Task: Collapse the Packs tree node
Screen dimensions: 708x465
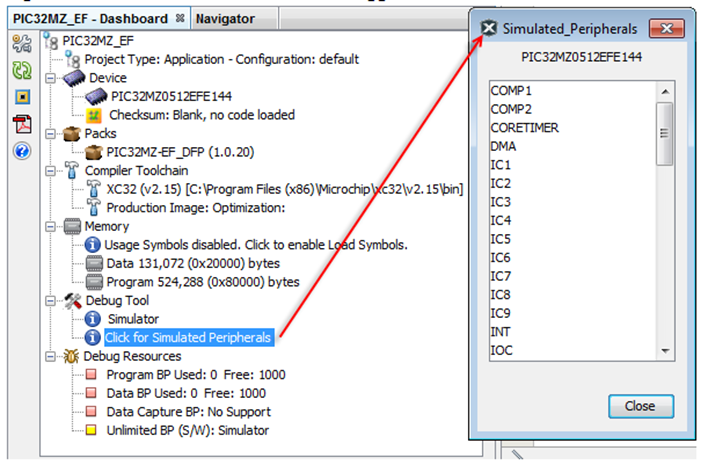Action: [x=51, y=134]
